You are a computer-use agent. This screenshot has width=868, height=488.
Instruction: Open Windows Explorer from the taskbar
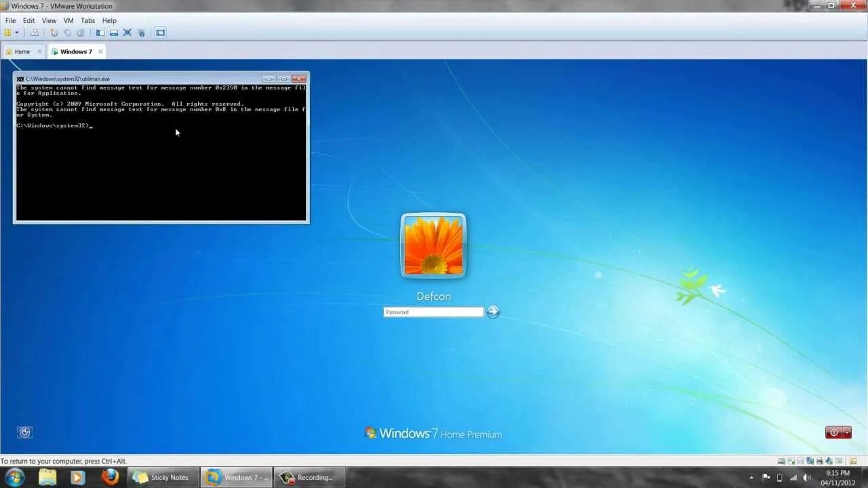pyautogui.click(x=47, y=477)
